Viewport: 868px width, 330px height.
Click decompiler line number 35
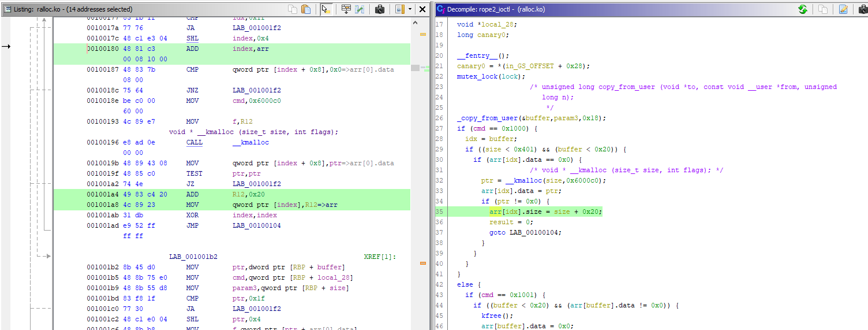pyautogui.click(x=440, y=212)
